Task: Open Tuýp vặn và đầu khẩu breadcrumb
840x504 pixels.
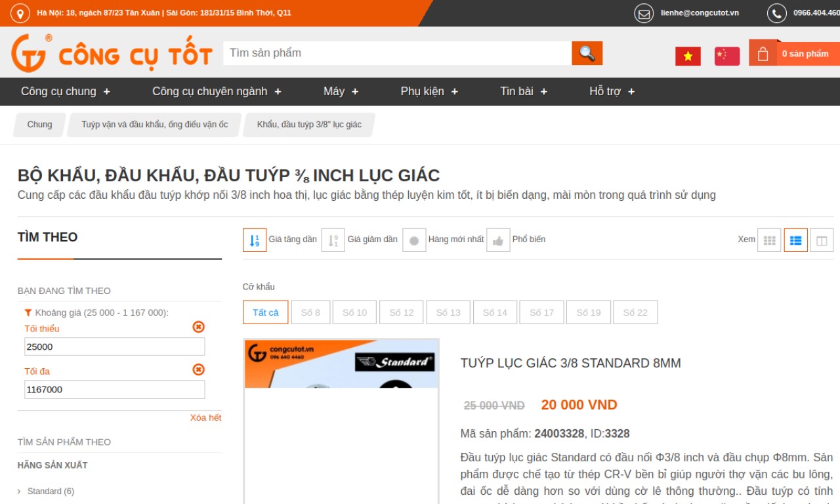Action: point(155,125)
